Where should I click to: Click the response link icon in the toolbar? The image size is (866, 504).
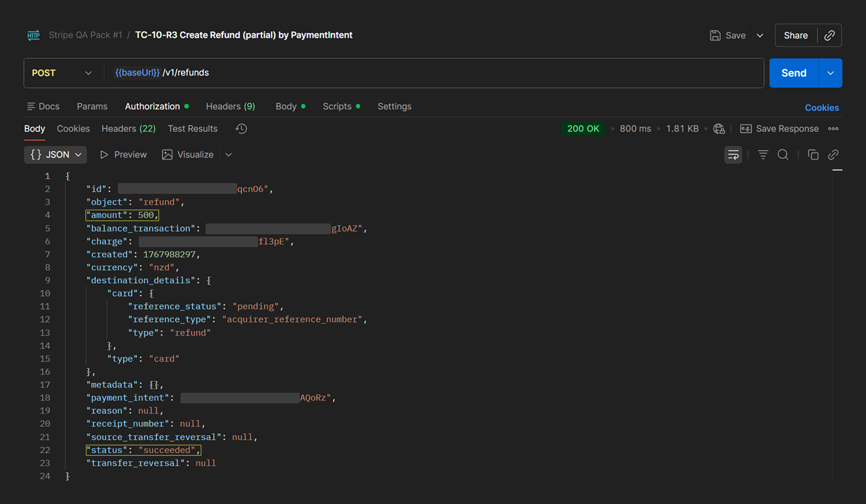coord(833,154)
